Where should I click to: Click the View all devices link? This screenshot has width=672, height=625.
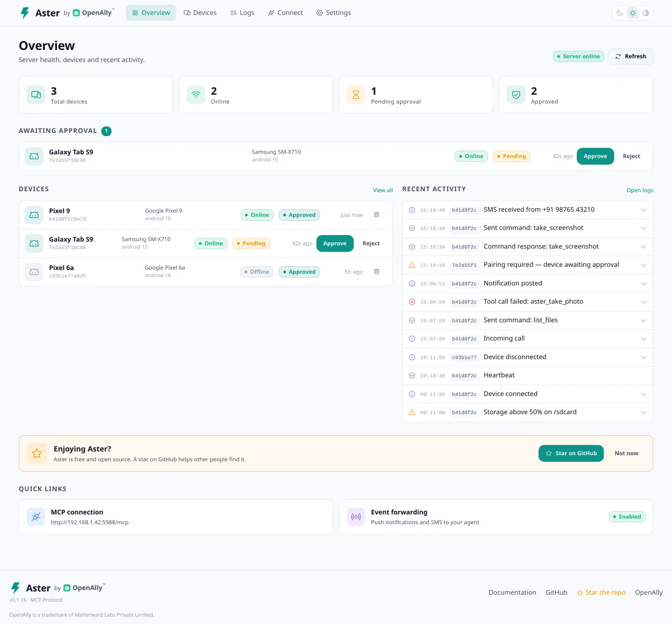[x=383, y=190]
